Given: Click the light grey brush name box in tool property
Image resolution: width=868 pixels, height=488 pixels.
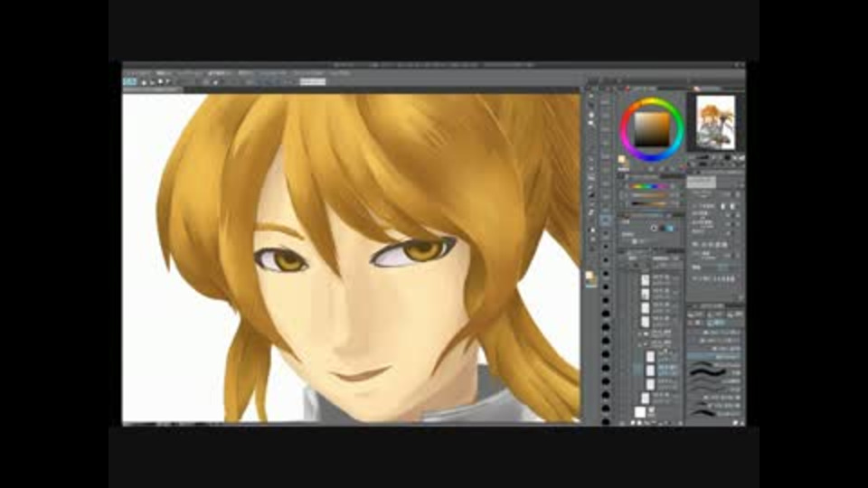Looking at the screenshot, I should coord(702,182).
